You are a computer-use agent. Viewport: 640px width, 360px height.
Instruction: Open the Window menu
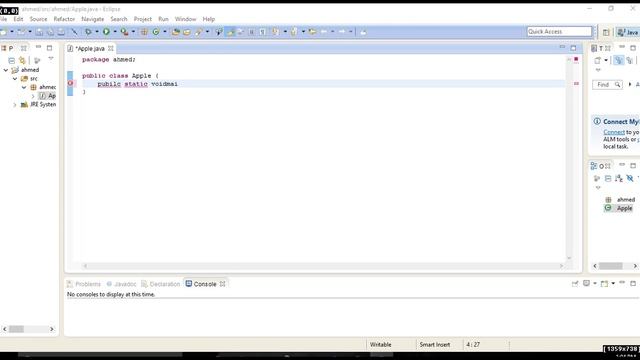click(185, 19)
